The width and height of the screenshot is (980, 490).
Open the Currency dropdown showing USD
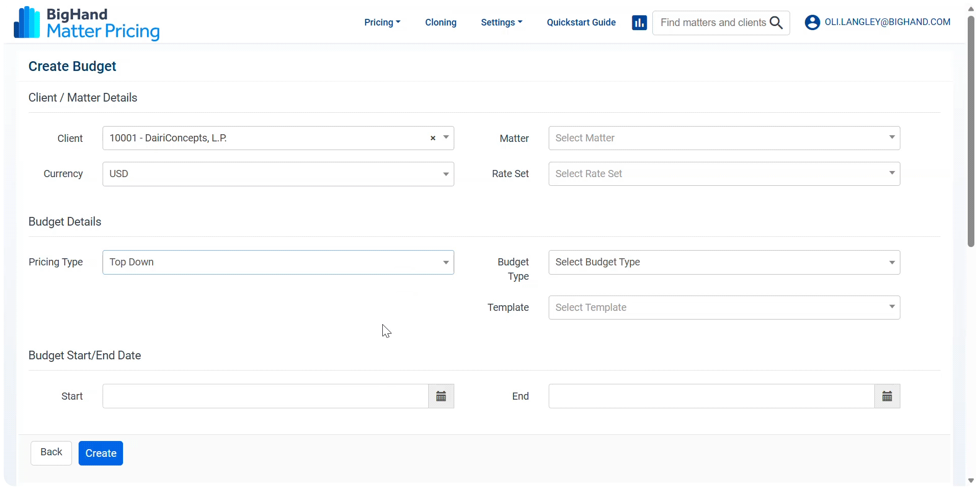pyautogui.click(x=278, y=174)
